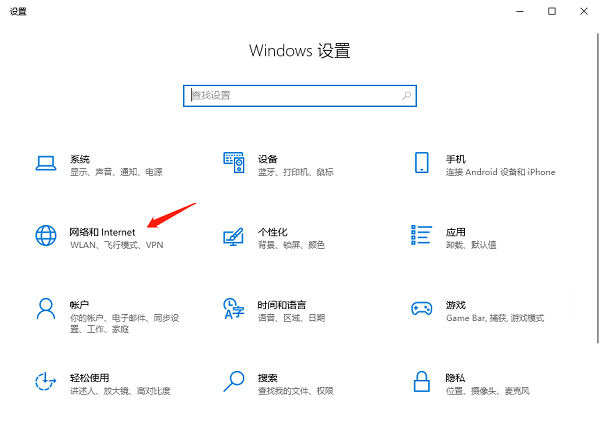Open the 设备 settings title

[267, 159]
